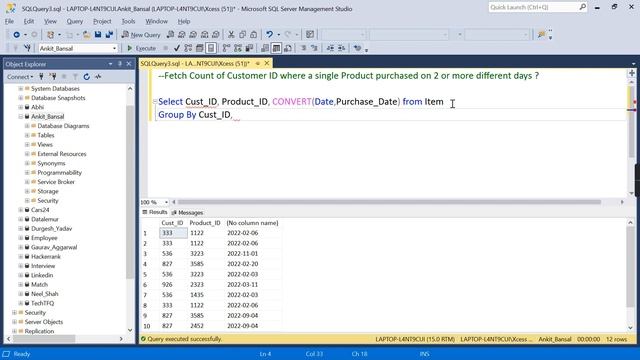Switch to the Results tab
640x360 pixels.
click(155, 212)
